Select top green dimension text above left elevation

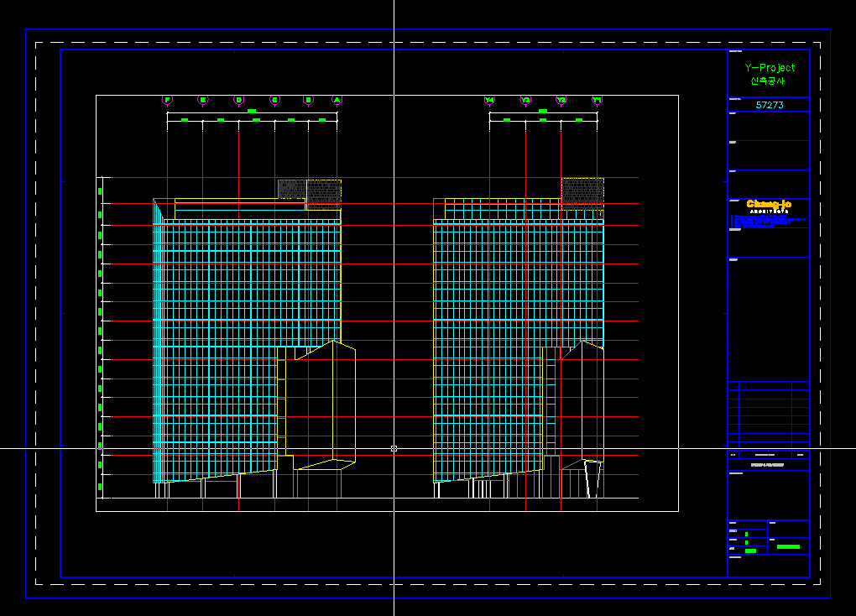pyautogui.click(x=252, y=111)
